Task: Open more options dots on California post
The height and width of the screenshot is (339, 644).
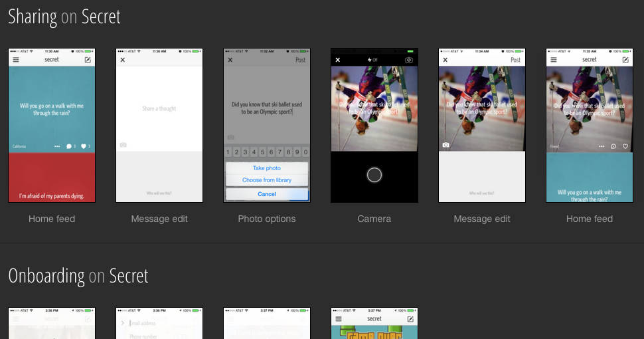Action: (x=57, y=146)
